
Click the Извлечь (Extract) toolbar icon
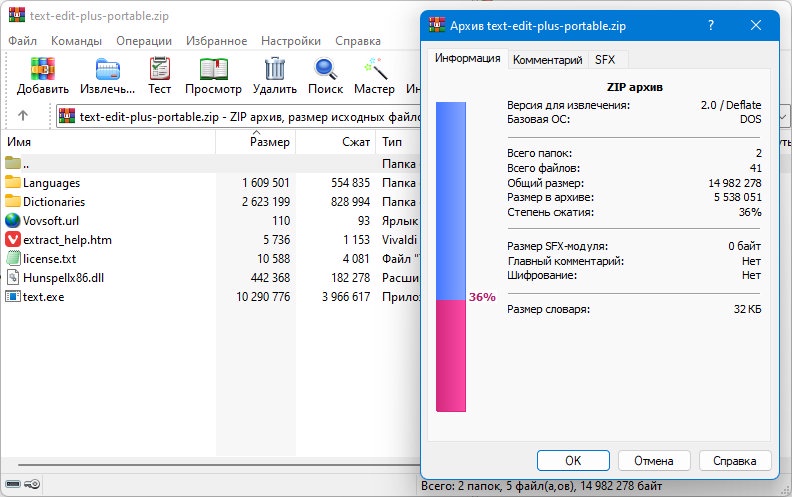pyautogui.click(x=108, y=69)
